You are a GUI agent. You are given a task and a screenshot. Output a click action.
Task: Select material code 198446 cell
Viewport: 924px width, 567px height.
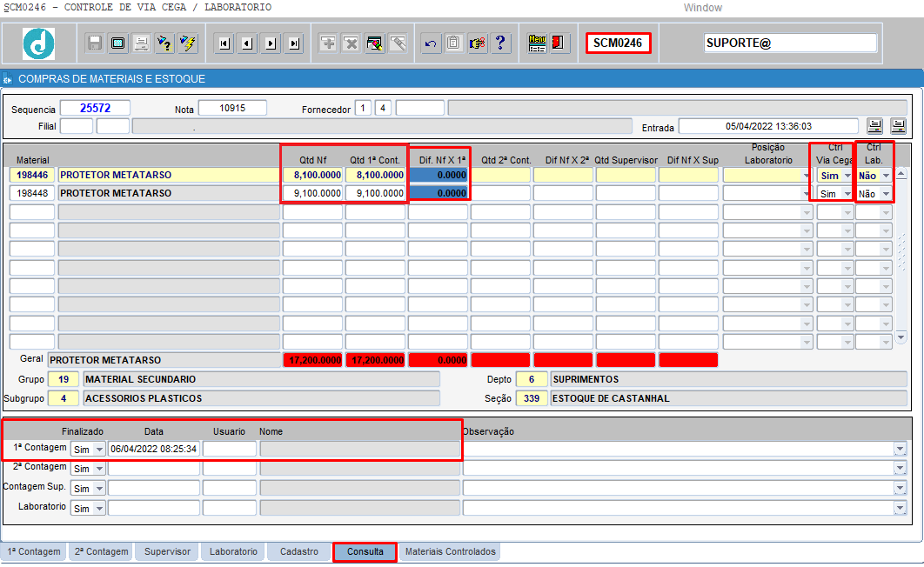pos(32,175)
